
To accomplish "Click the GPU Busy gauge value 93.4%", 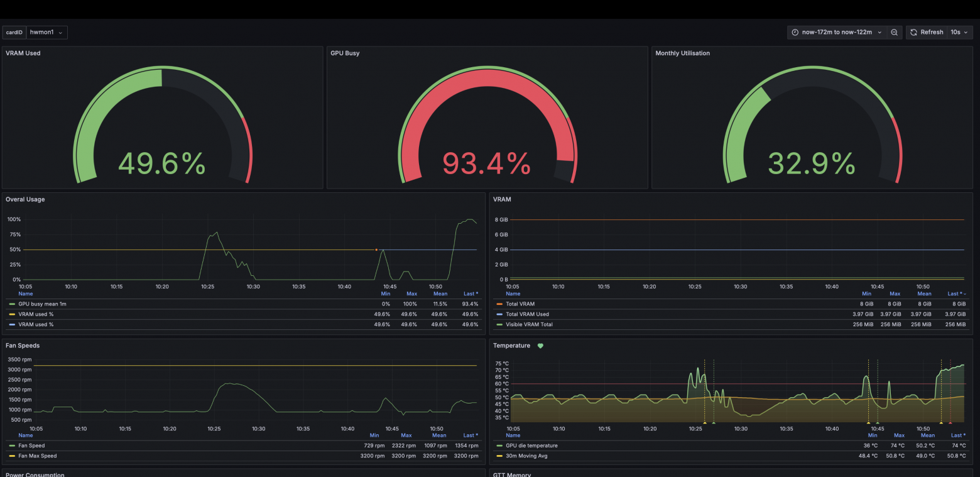I will [x=486, y=164].
